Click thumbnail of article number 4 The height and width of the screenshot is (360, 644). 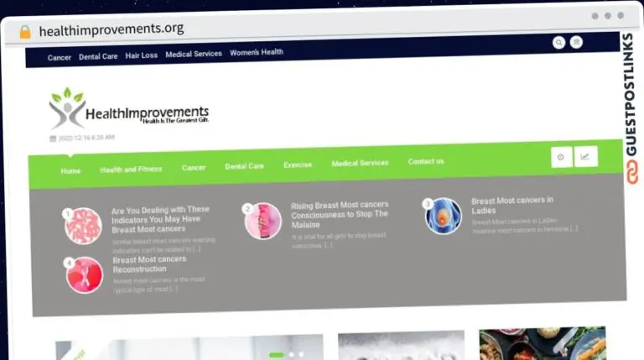[85, 275]
